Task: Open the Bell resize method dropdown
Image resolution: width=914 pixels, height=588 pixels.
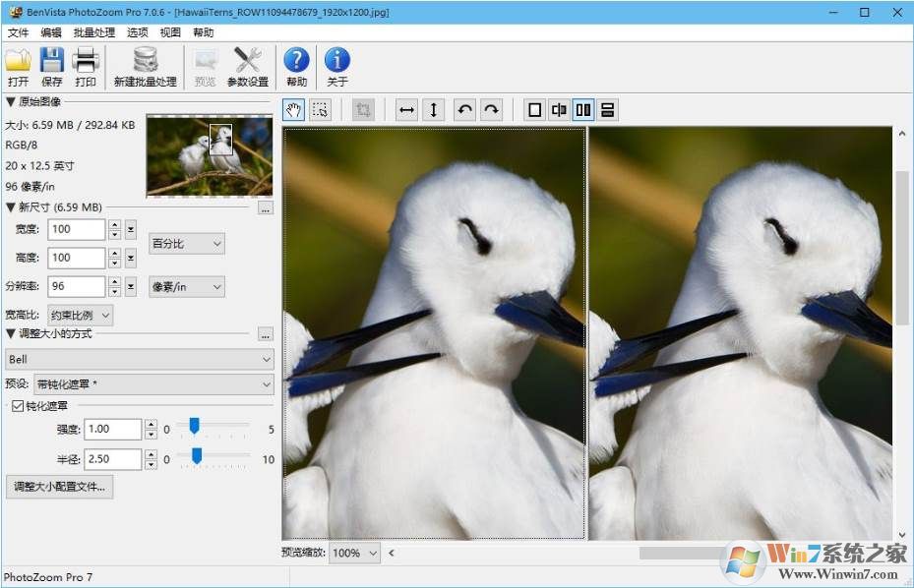Action: click(139, 359)
